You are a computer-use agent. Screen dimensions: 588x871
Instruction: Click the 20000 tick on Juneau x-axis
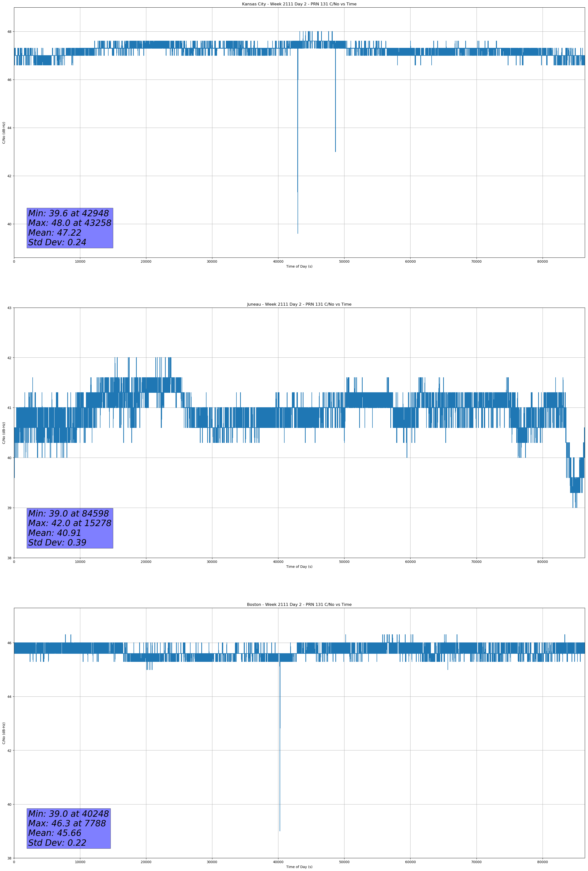tap(146, 562)
